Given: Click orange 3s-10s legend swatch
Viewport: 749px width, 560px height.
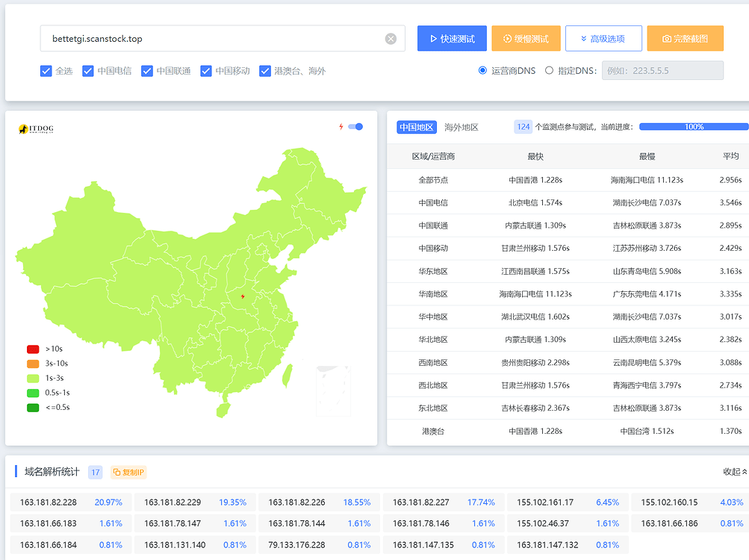Looking at the screenshot, I should [x=33, y=364].
